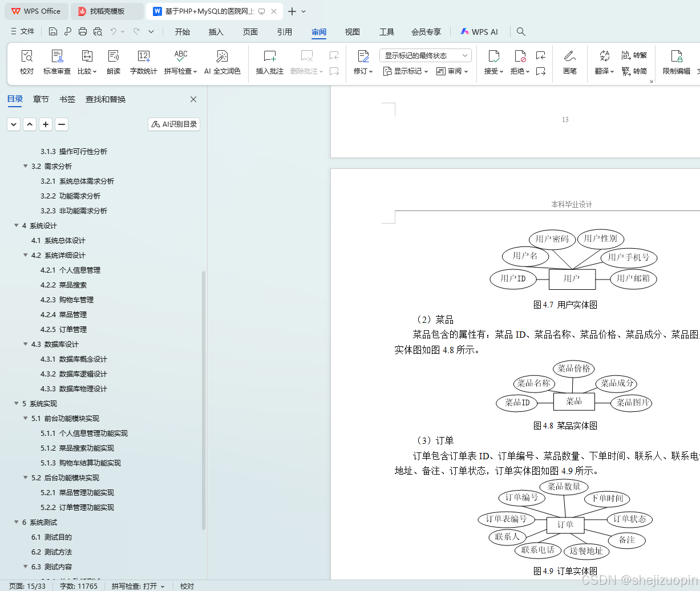700x591 pixels.
Task: Expand all outline levels down-chevron button
Action: click(x=14, y=124)
